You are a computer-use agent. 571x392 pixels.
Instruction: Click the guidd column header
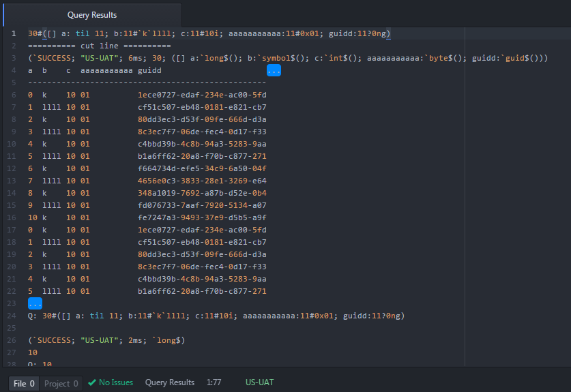(x=149, y=70)
